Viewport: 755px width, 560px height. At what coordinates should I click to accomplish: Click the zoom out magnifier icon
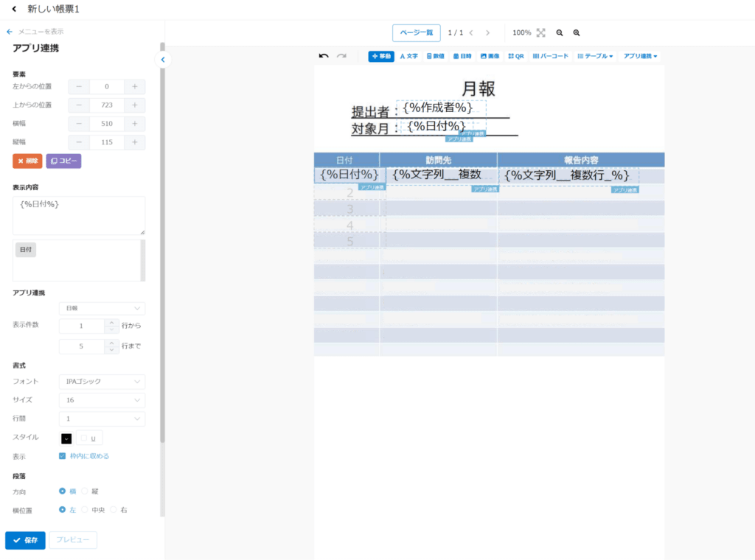(560, 33)
